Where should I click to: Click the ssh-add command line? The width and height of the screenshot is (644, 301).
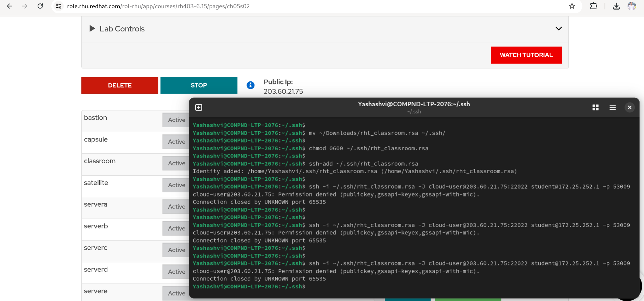coord(305,164)
